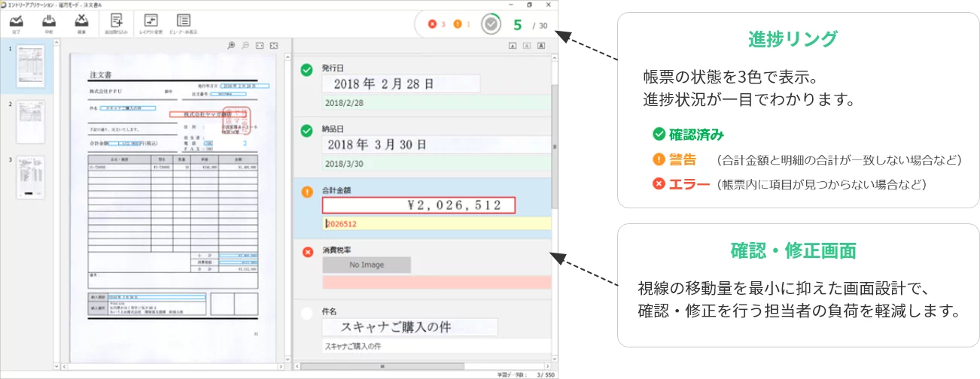
Task: Click the 件名 field label
Action: (x=328, y=310)
